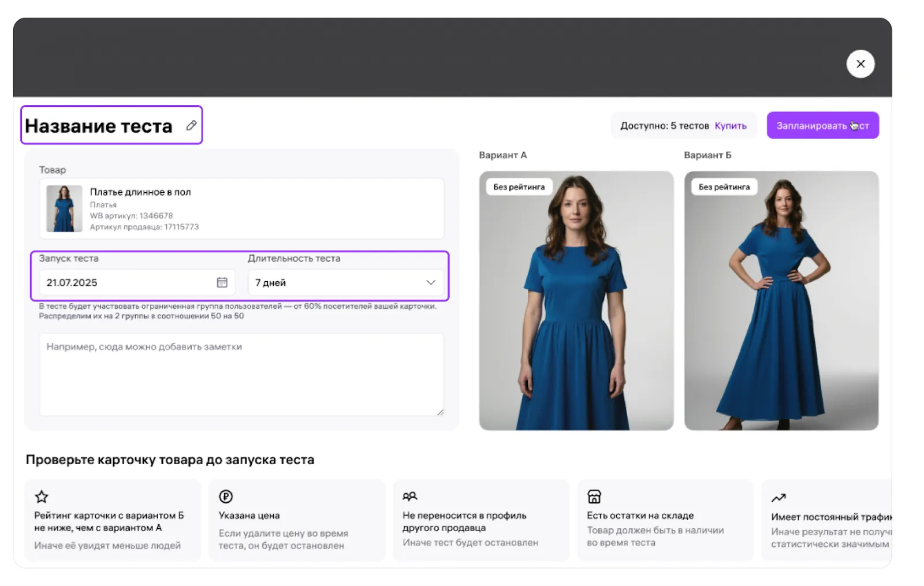Click the warehouse stock icon
The image size is (924, 586).
(x=594, y=497)
